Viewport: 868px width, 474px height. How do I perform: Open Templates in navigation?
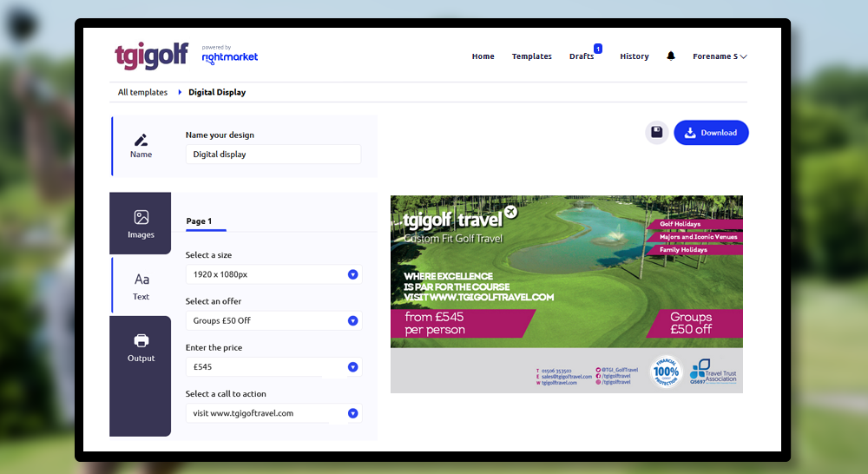[x=531, y=56]
